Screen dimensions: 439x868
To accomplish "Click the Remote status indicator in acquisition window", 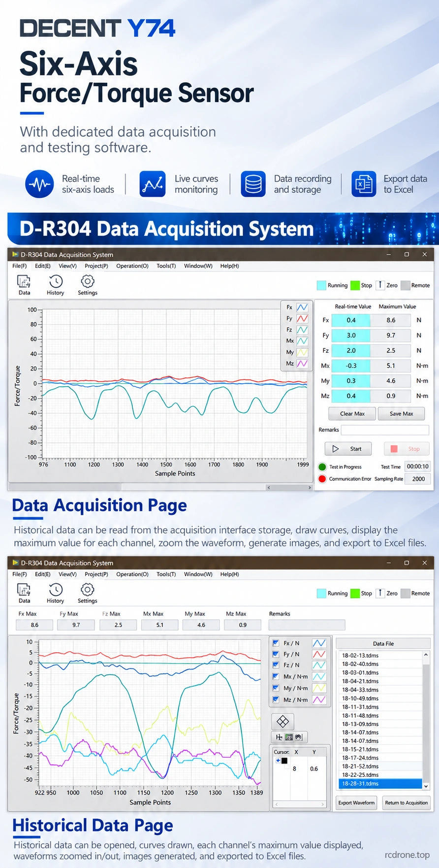I will pos(406,285).
